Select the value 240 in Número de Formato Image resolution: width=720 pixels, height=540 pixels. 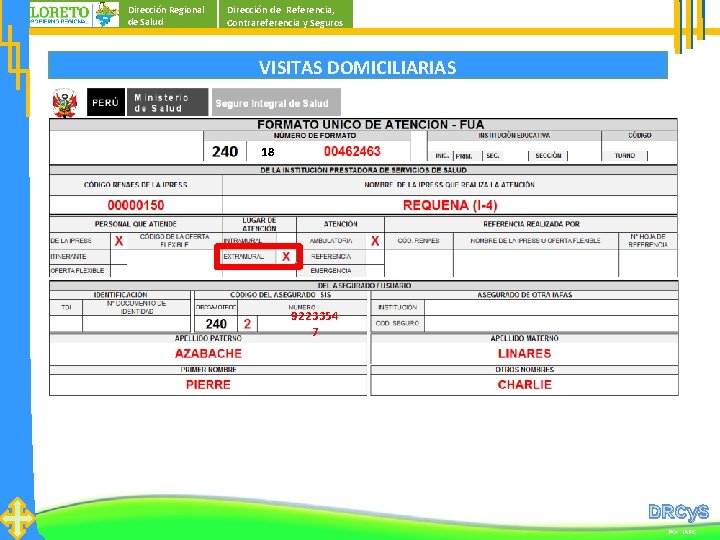point(225,152)
